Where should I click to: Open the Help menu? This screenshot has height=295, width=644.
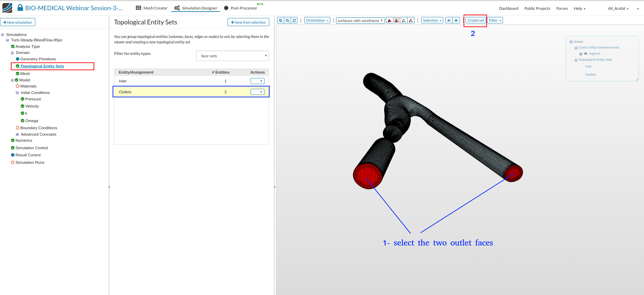(580, 8)
